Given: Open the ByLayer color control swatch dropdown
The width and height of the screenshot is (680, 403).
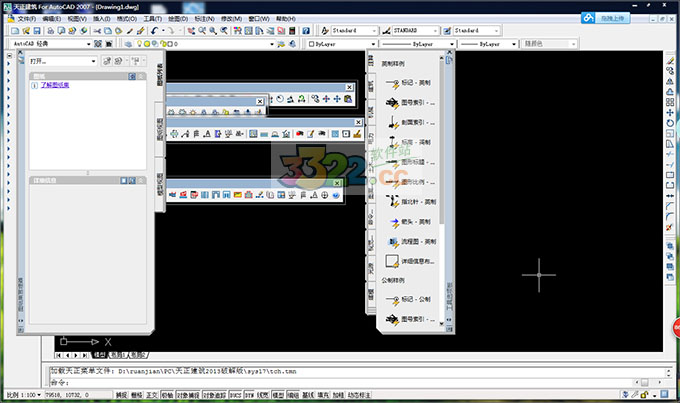Looking at the screenshot, I should (x=340, y=45).
